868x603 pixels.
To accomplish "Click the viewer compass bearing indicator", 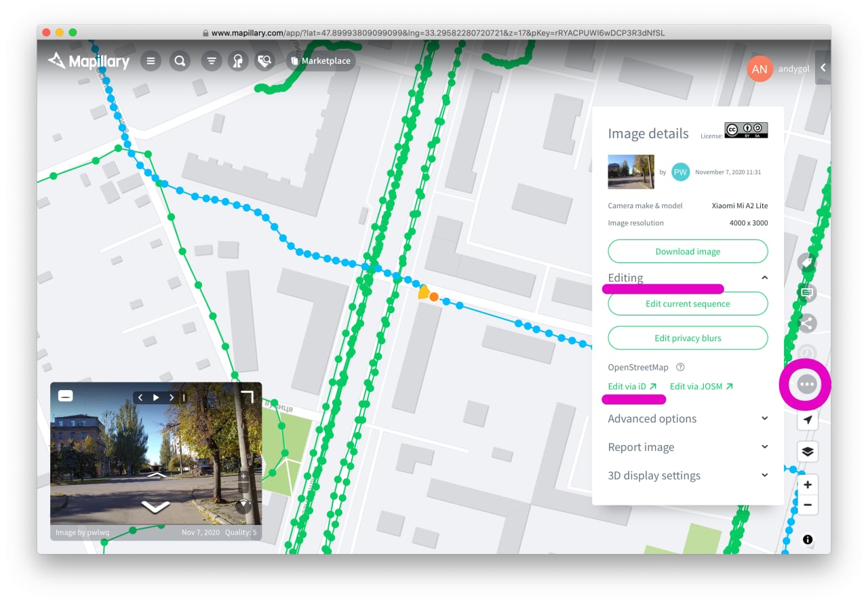I will pos(243,505).
